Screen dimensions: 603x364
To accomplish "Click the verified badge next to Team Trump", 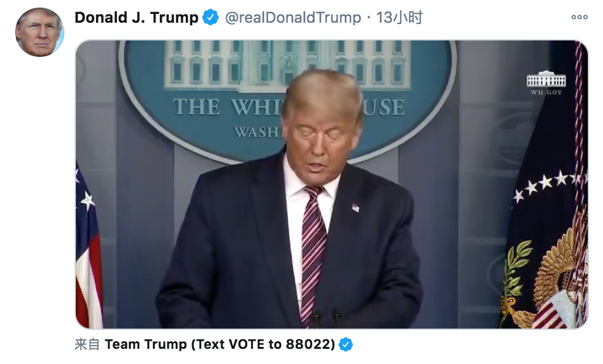I will [346, 344].
